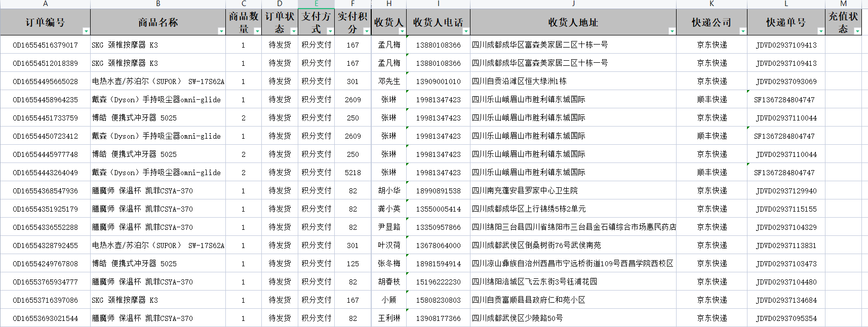Screen dimensions: 868x327
Task: Select column B header
Action: point(158,4)
